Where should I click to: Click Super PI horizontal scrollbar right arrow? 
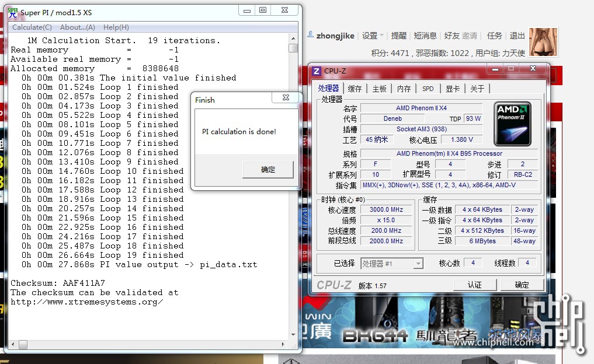(x=283, y=344)
